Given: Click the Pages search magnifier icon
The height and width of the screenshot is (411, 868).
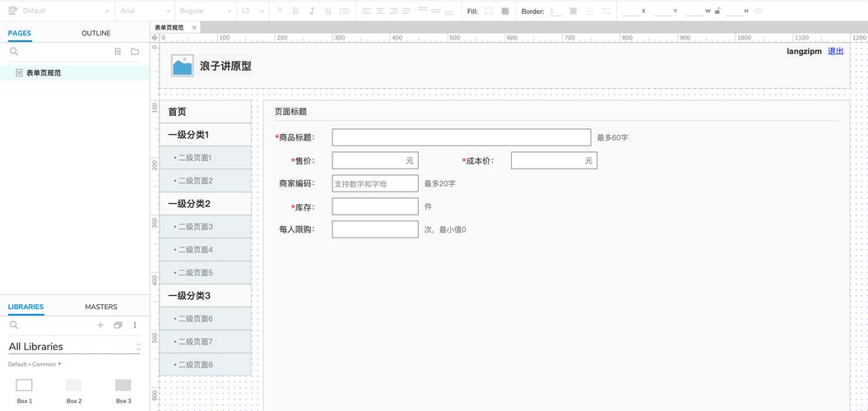Looking at the screenshot, I should [x=14, y=52].
